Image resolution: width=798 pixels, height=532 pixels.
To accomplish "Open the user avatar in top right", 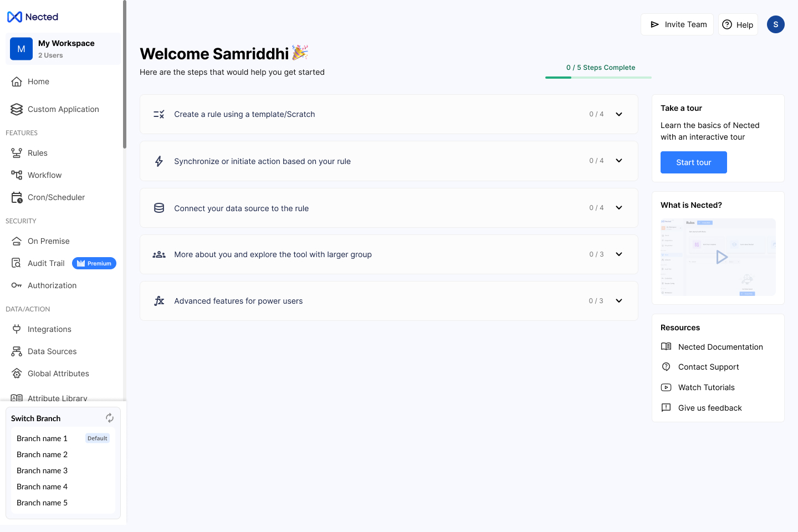I will 775,24.
